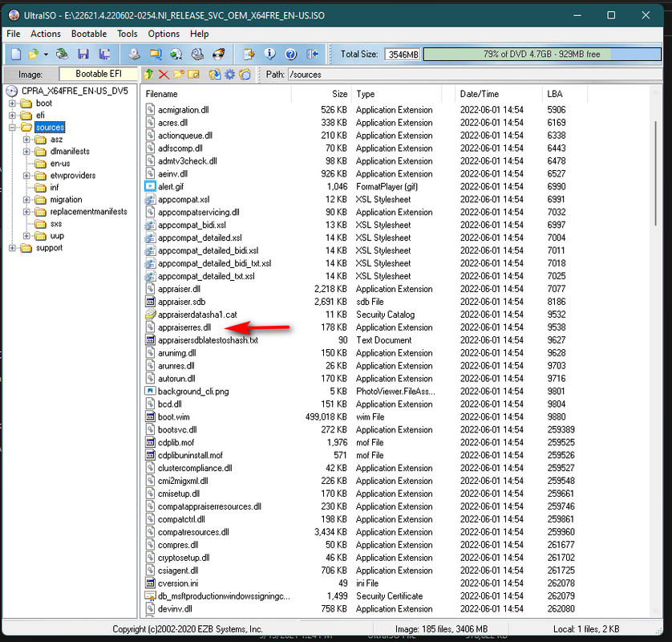The image size is (672, 642).
Task: Click the Open image folder icon
Action: click(x=33, y=54)
